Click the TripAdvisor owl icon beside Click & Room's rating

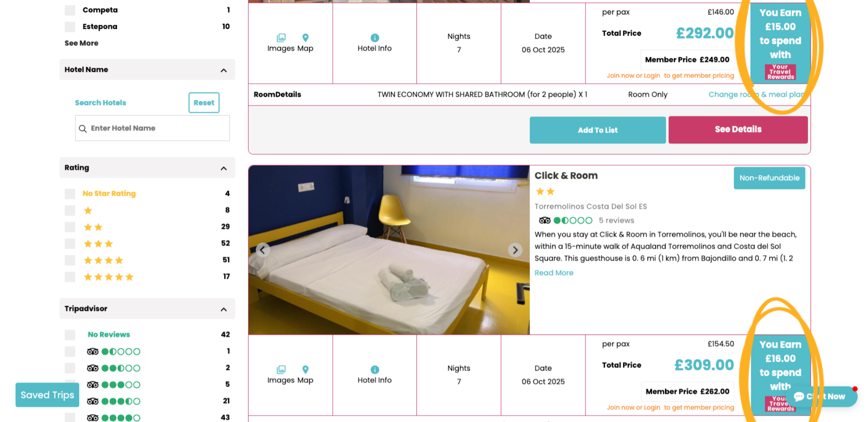pyautogui.click(x=544, y=220)
